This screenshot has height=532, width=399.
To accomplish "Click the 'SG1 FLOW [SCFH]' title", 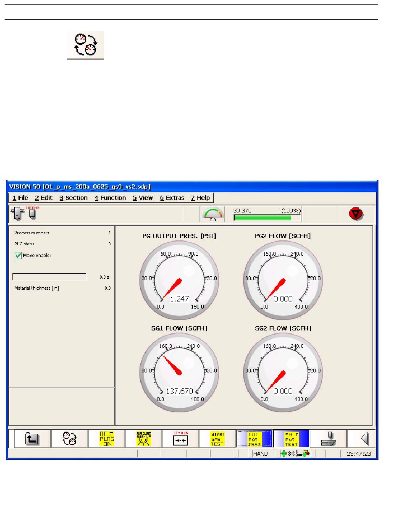I will 179,328.
